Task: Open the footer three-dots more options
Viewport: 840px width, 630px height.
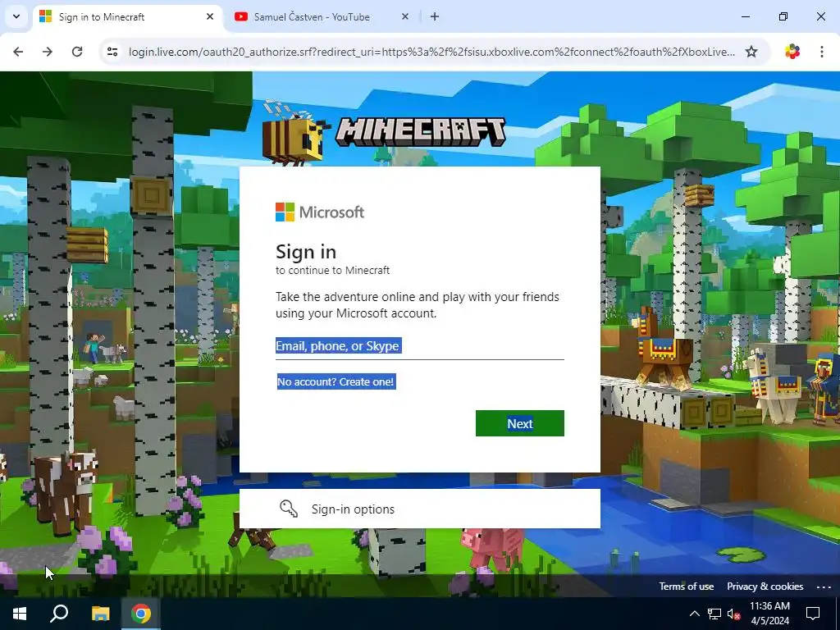Action: pos(824,587)
